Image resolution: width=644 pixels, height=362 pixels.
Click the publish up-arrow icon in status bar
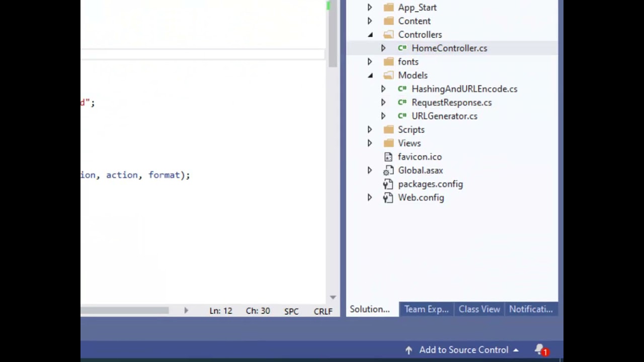click(409, 350)
